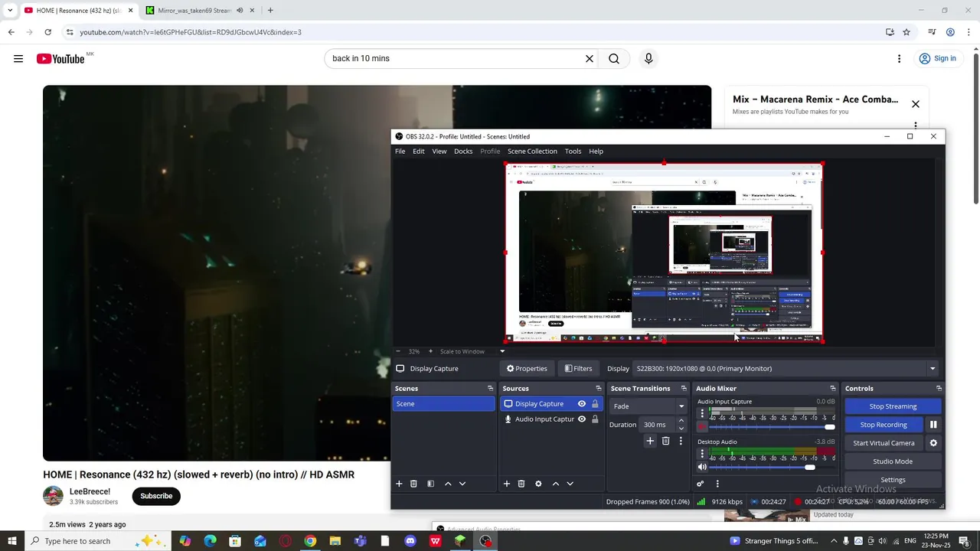
Task: Open source Properties button
Action: point(527,369)
